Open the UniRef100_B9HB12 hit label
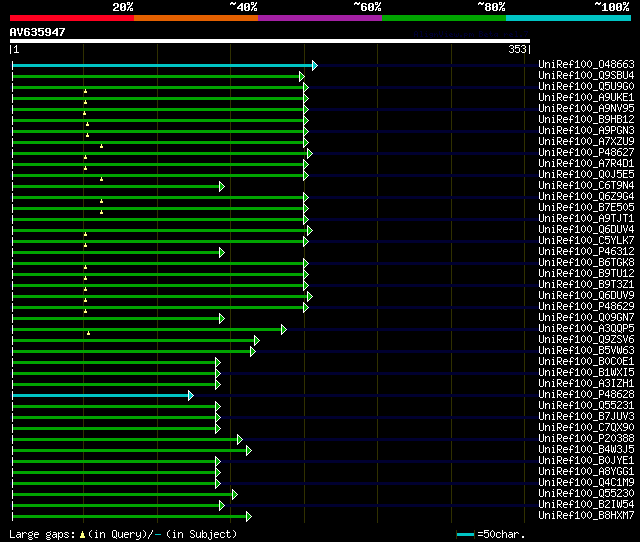Image resolution: width=640 pixels, height=542 pixels. point(586,120)
